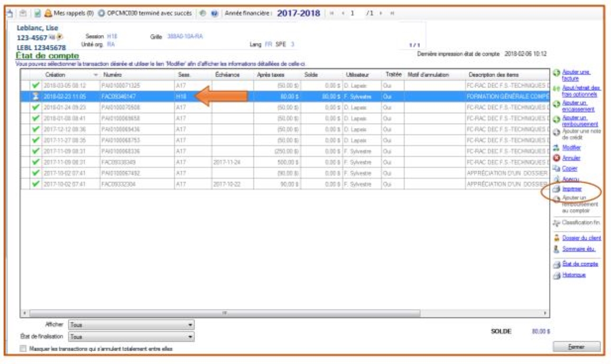Click the printer icon next to Imprimer
This screenshot has height=364, width=611.
coord(557,189)
